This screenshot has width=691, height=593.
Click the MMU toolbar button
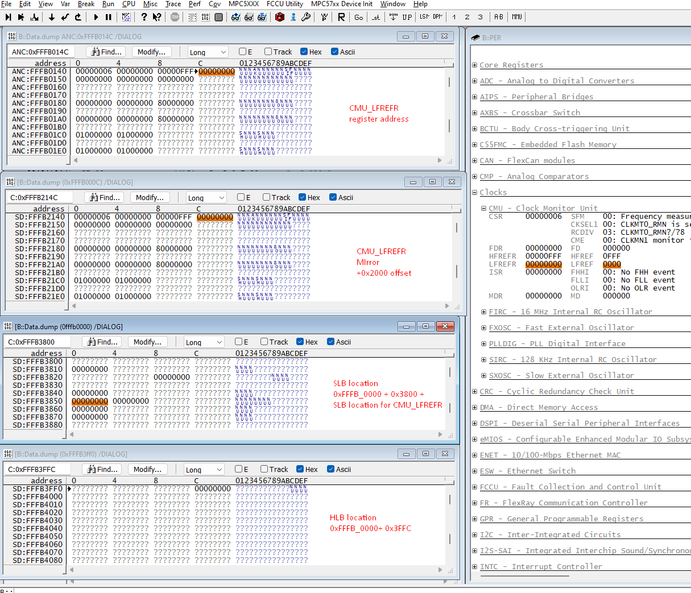click(517, 17)
